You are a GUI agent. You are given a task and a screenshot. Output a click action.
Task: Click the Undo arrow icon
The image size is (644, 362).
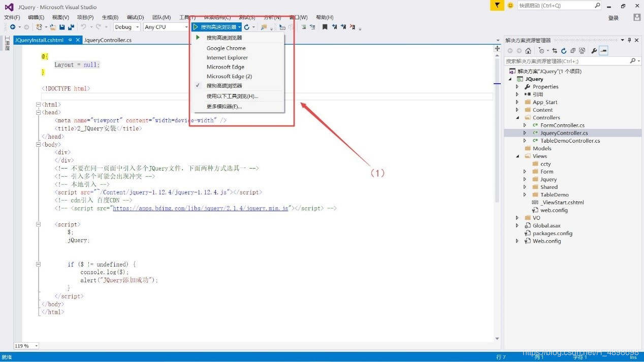pos(83,27)
